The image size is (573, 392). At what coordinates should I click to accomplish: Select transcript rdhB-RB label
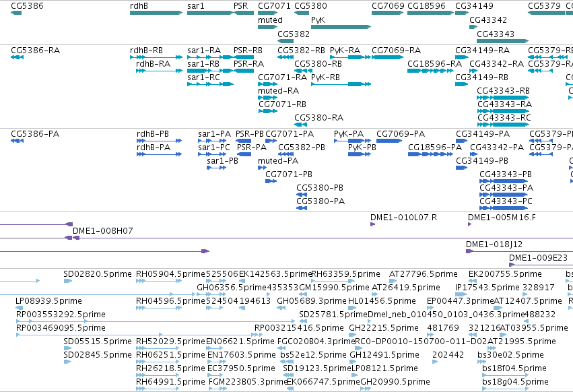[x=146, y=50]
